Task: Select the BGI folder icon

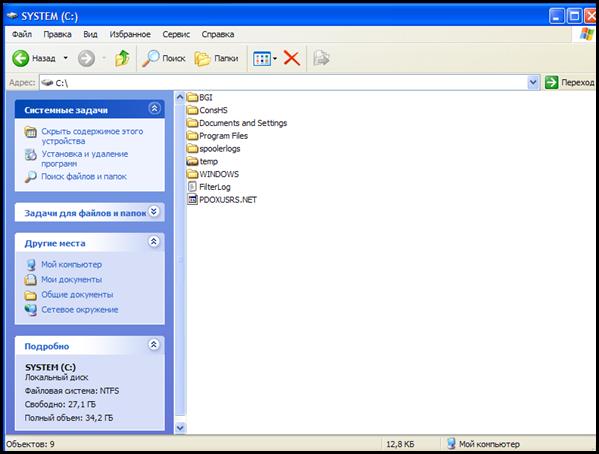Action: (x=192, y=97)
